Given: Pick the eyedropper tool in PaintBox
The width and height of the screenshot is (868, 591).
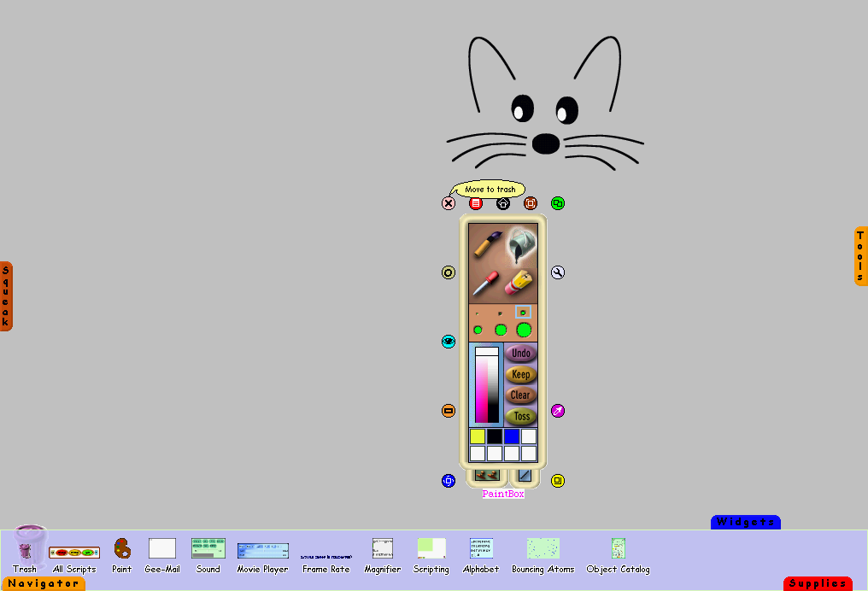Looking at the screenshot, I should [x=485, y=283].
